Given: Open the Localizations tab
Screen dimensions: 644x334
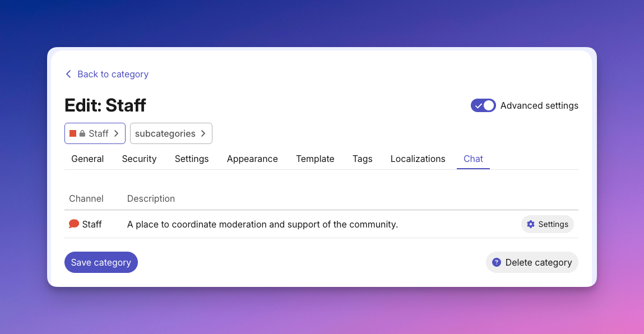Looking at the screenshot, I should pos(418,159).
